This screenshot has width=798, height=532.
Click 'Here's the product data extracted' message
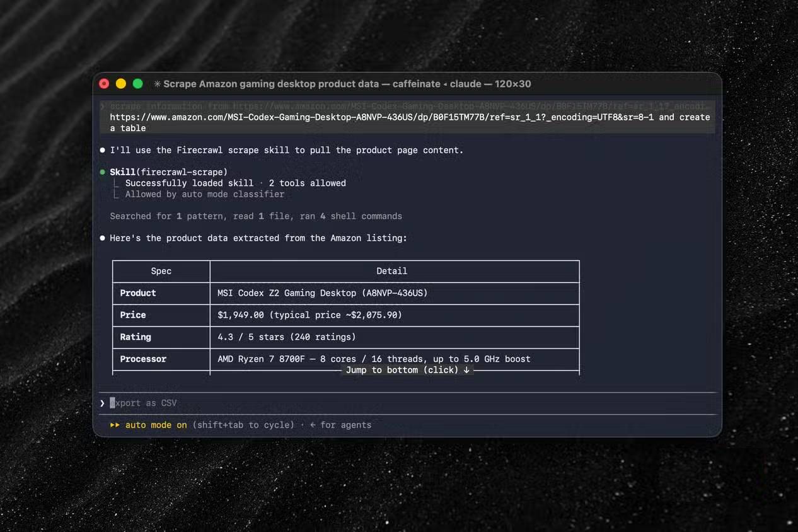click(258, 238)
